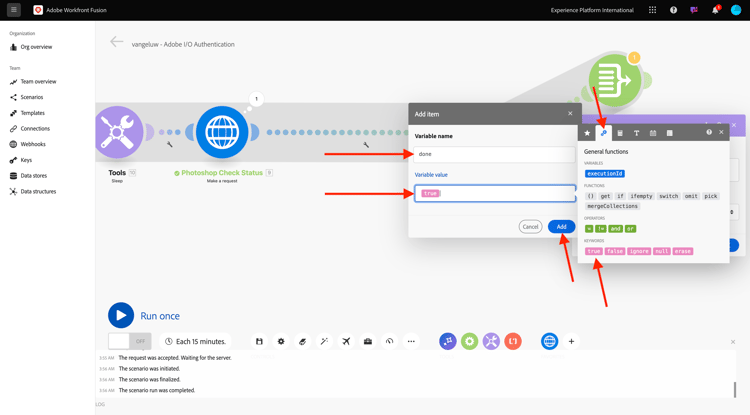Insert the ifempty function
The image size is (750, 415).
641,196
